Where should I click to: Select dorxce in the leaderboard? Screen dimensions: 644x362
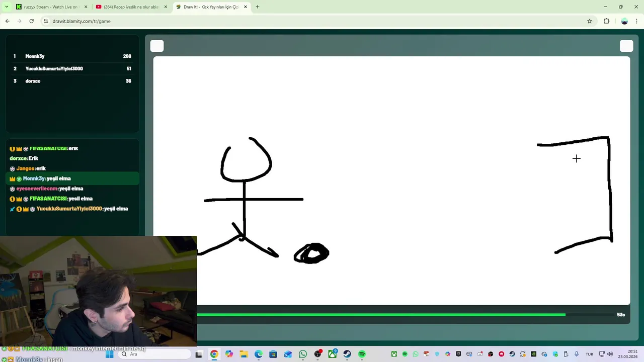72,81
